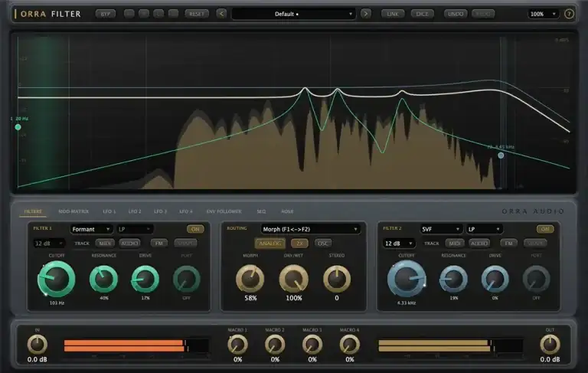Screen dimensions: 588x373
Task: Toggle the OSC button in Routing
Action: 323,244
